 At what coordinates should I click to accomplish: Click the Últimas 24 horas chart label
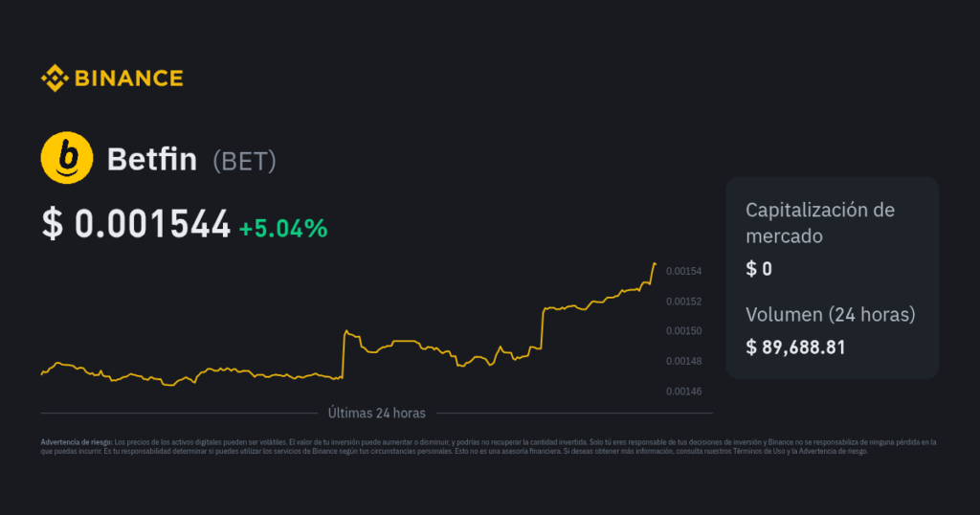coord(376,414)
